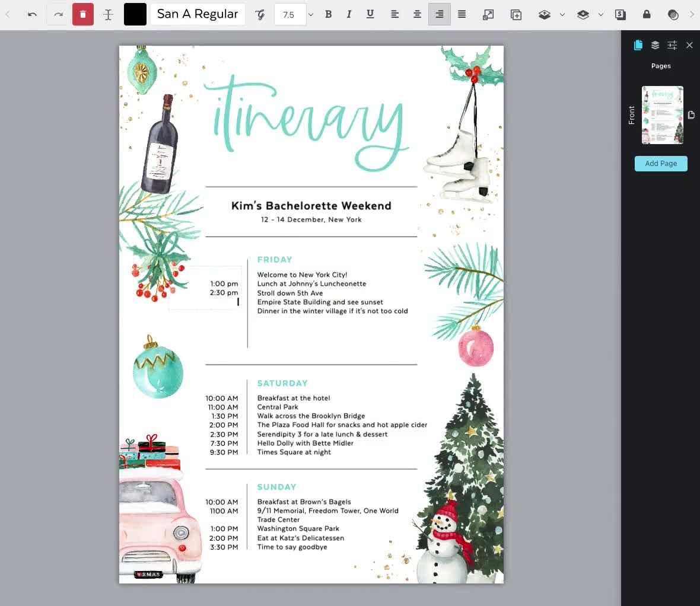Image resolution: width=700 pixels, height=606 pixels.
Task: Click the Lock element icon
Action: (x=647, y=14)
